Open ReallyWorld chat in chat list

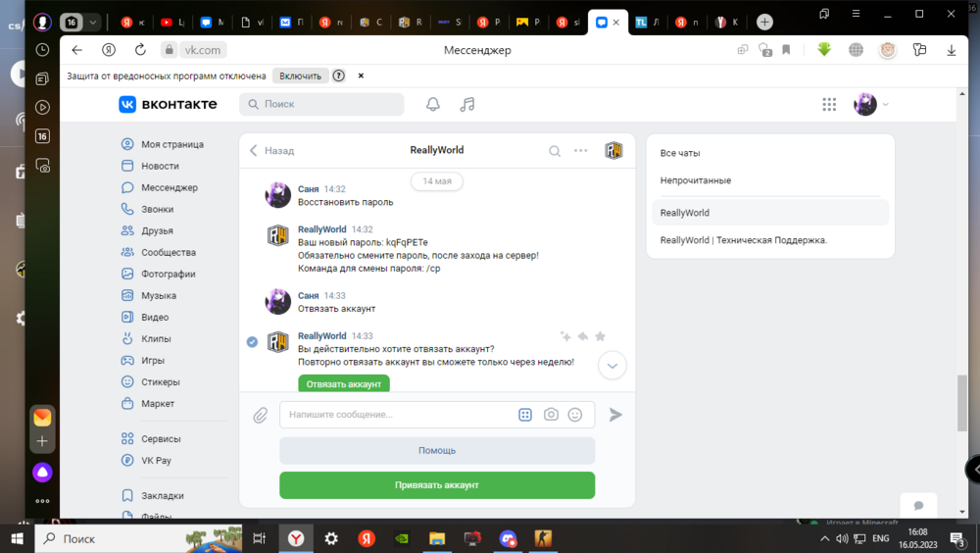click(x=770, y=213)
